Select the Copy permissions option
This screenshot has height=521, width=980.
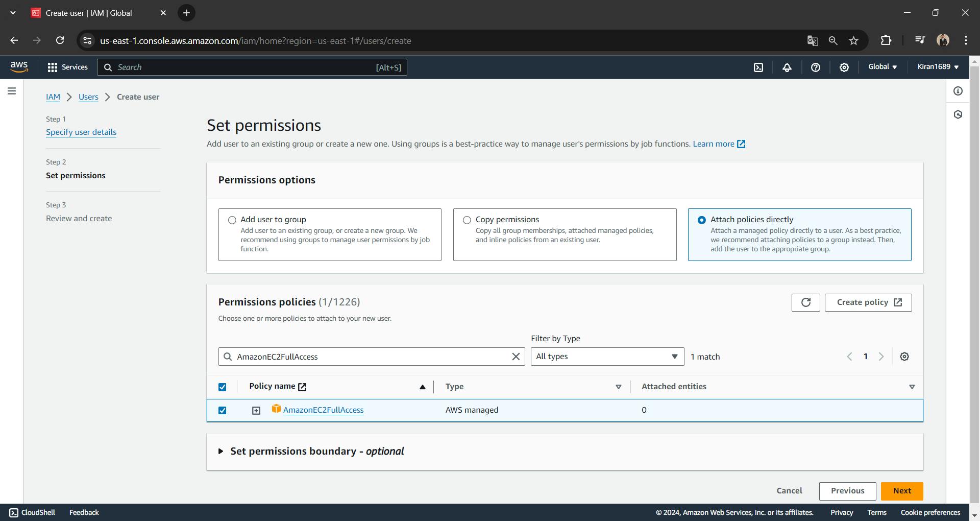point(467,220)
